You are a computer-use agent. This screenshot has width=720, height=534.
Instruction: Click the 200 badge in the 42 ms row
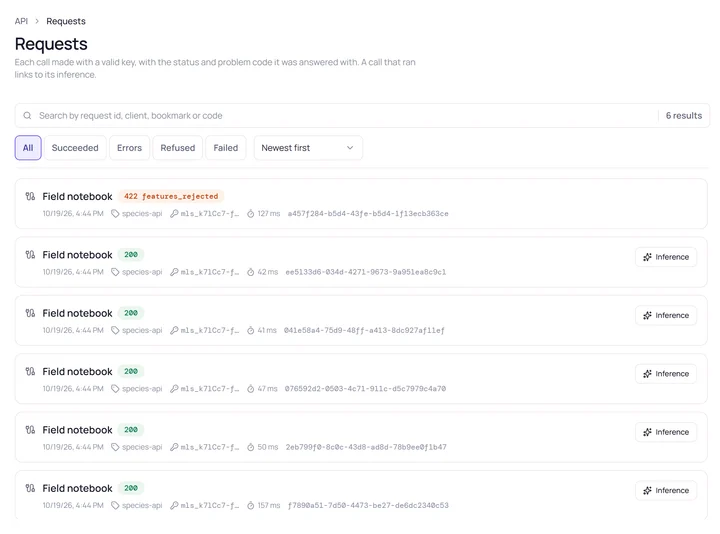[x=131, y=254]
